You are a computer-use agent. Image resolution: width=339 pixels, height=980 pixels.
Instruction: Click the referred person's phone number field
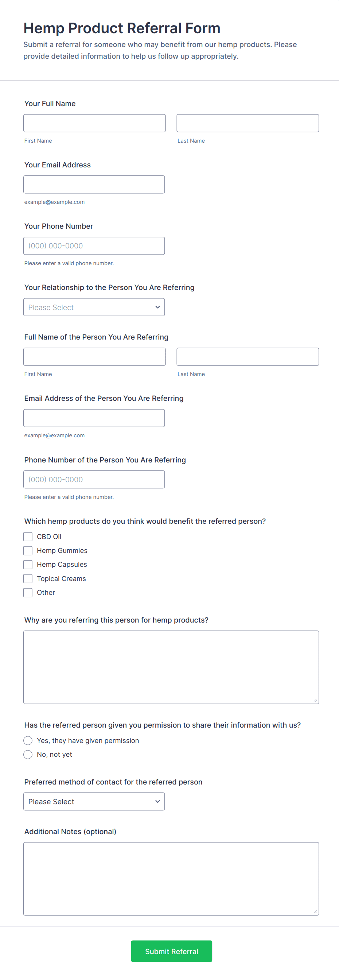click(94, 479)
